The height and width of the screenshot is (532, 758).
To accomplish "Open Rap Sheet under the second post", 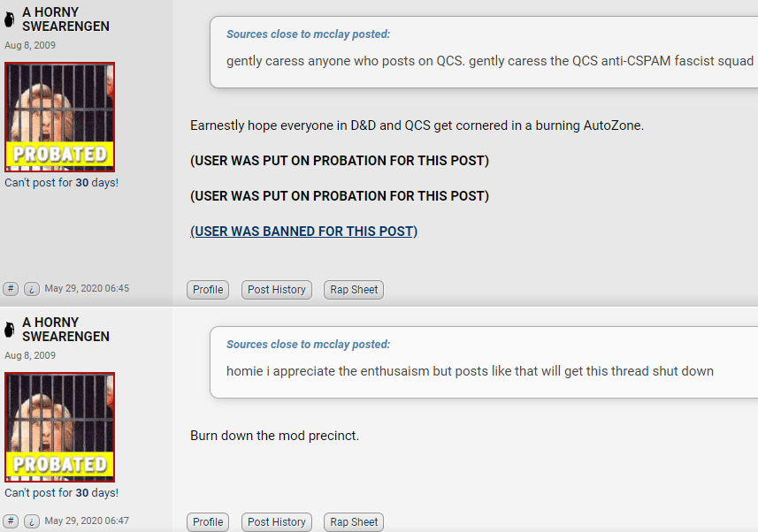I will [354, 522].
